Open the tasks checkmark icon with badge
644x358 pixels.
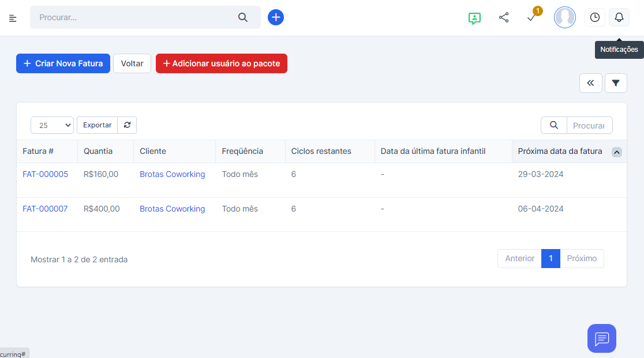531,18
